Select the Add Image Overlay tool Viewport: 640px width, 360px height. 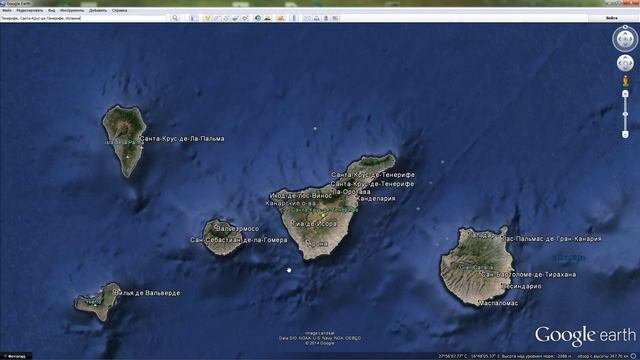236,18
